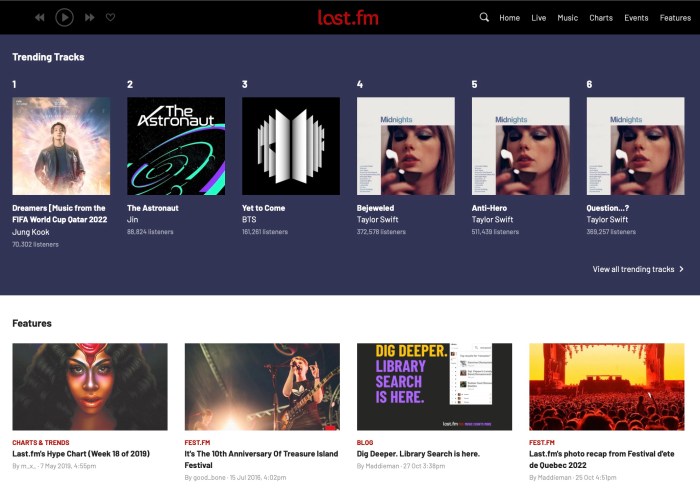Click 372,578 listeners under Bejeweled
The width and height of the screenshot is (700, 493).
[x=381, y=232]
